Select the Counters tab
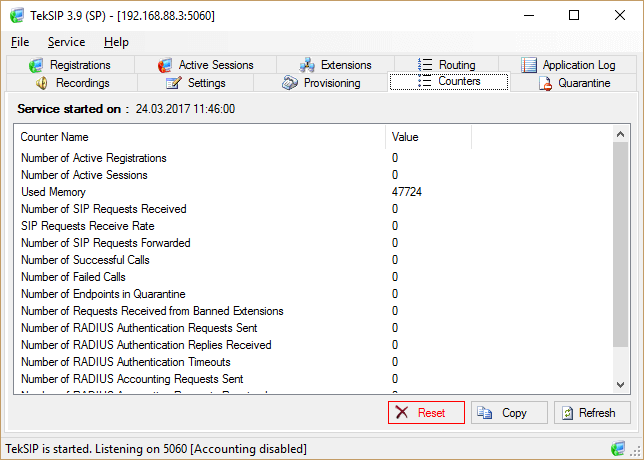Viewport: 644px width, 460px height. (x=449, y=81)
